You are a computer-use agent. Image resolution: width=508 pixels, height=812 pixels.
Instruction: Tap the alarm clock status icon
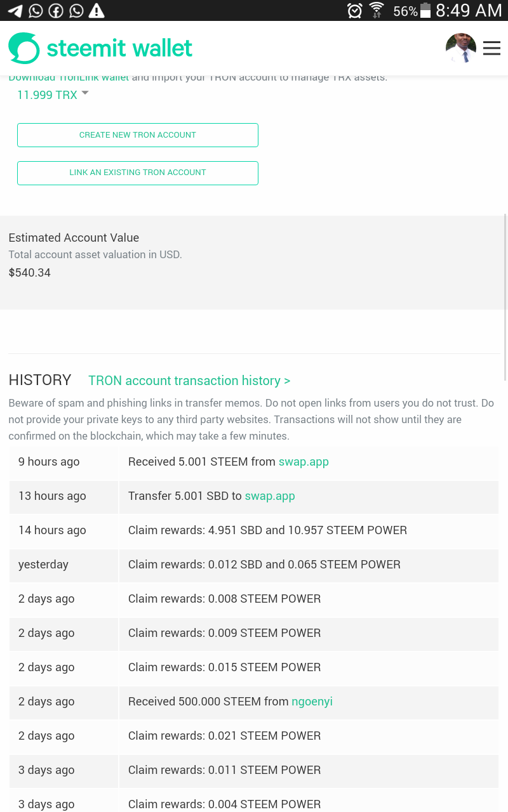point(355,11)
